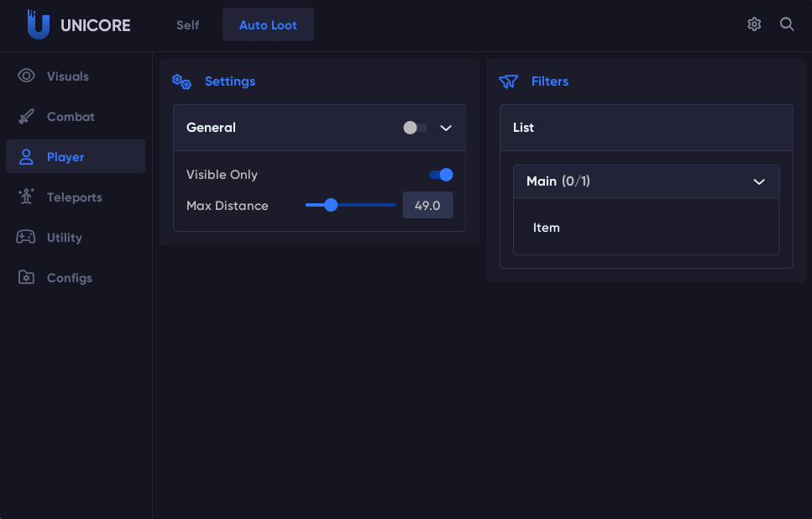The height and width of the screenshot is (519, 812).
Task: Collapse the Main (0/1) list dropdown
Action: pyautogui.click(x=759, y=181)
